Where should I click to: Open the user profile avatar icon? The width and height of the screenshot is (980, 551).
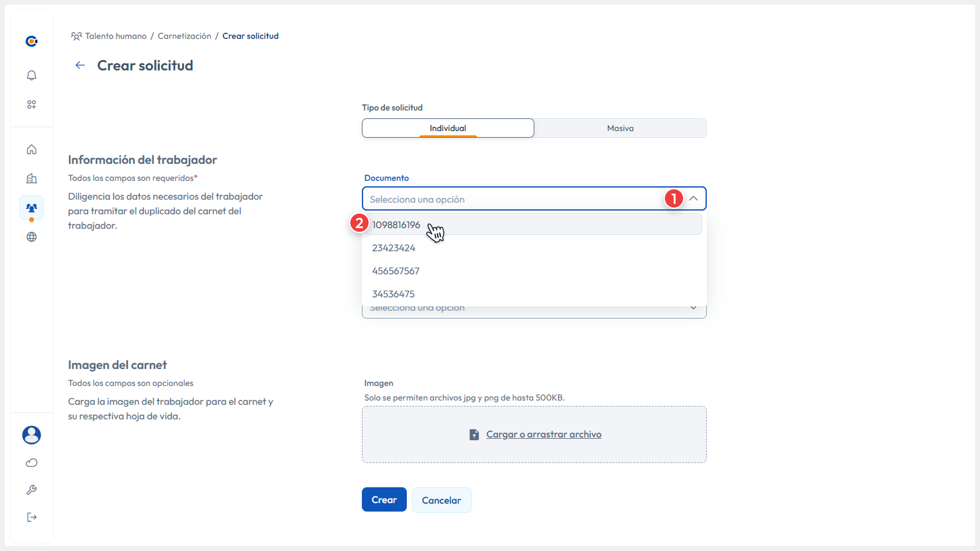(31, 435)
